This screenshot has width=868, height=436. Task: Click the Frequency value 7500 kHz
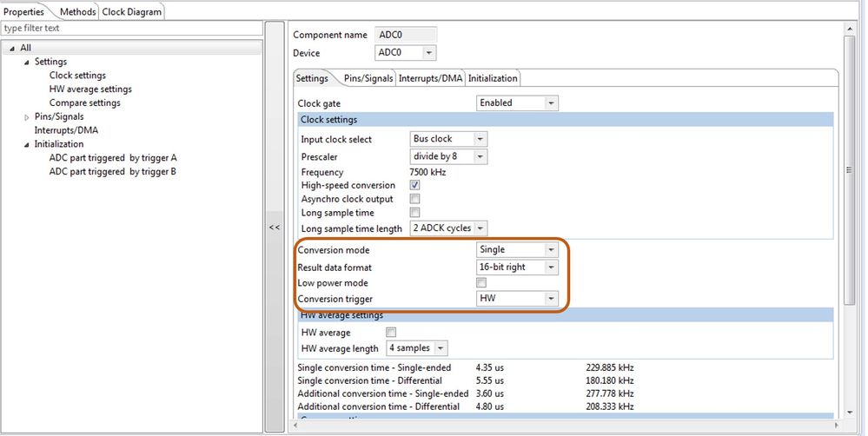coord(427,173)
